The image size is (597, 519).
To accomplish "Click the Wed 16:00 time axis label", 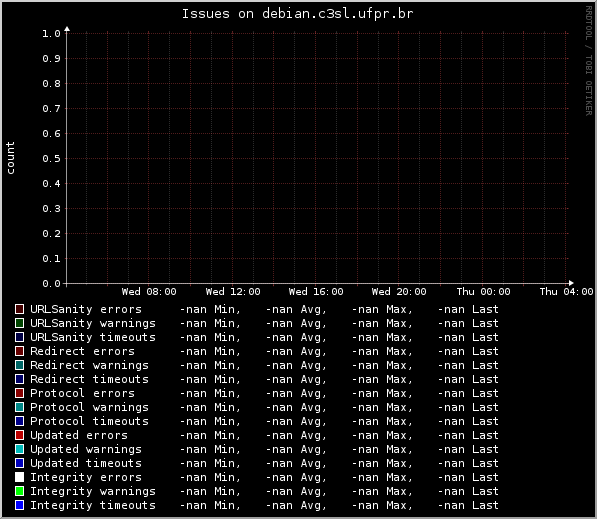I will [x=316, y=292].
